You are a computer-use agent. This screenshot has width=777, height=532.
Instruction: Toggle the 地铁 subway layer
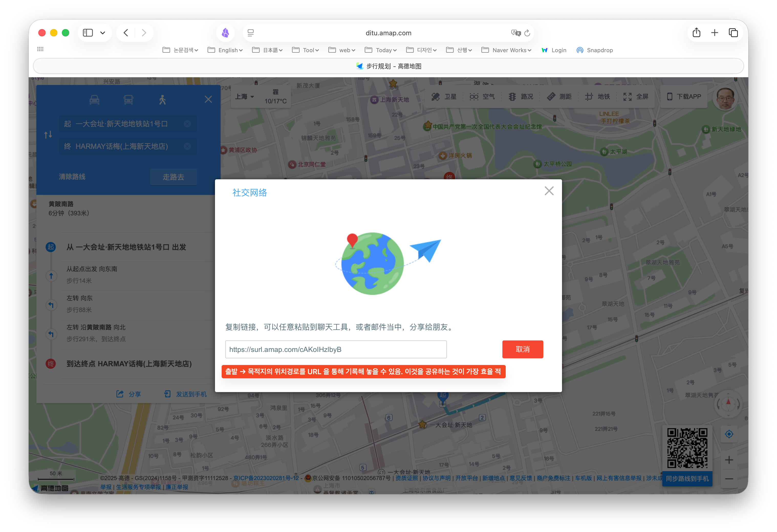597,97
